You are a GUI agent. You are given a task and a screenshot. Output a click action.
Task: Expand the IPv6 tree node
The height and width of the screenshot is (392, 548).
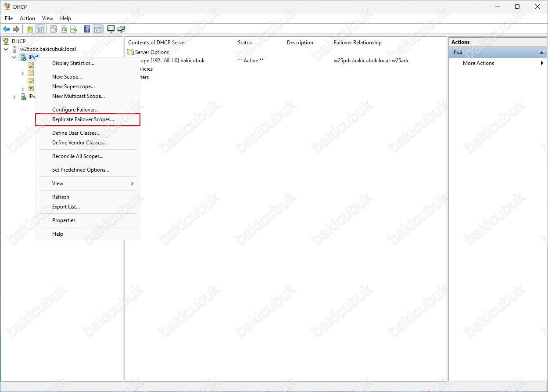[x=14, y=97]
